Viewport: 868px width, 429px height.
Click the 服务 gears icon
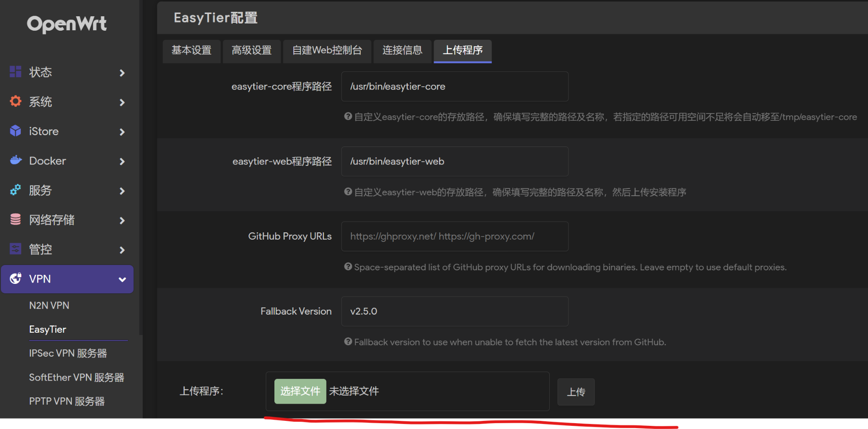(x=15, y=190)
